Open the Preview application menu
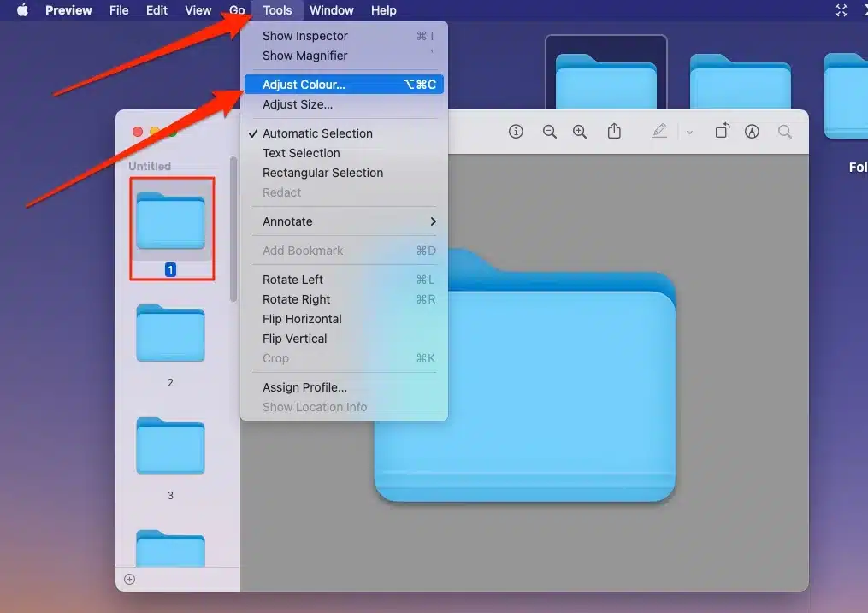The height and width of the screenshot is (613, 868). (68, 10)
